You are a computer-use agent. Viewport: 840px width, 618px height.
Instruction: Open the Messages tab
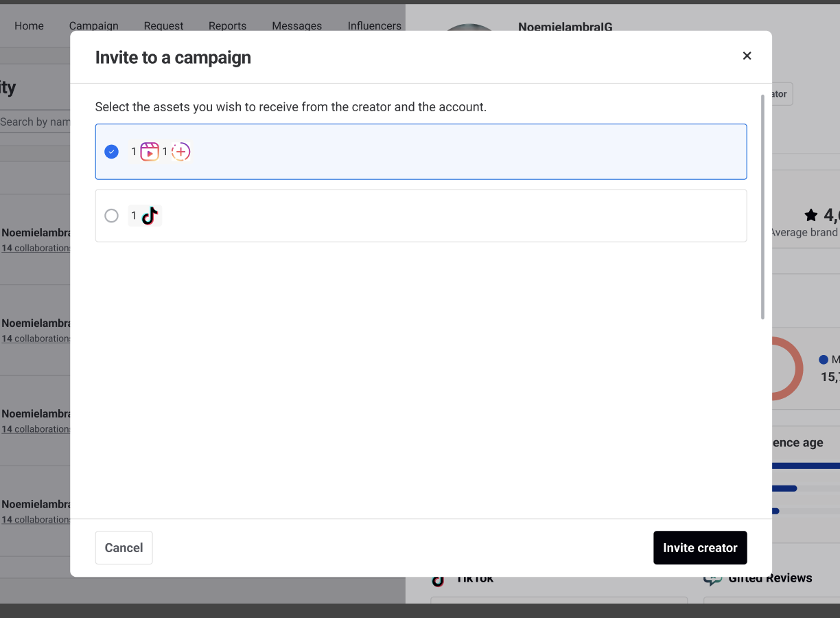click(x=296, y=25)
